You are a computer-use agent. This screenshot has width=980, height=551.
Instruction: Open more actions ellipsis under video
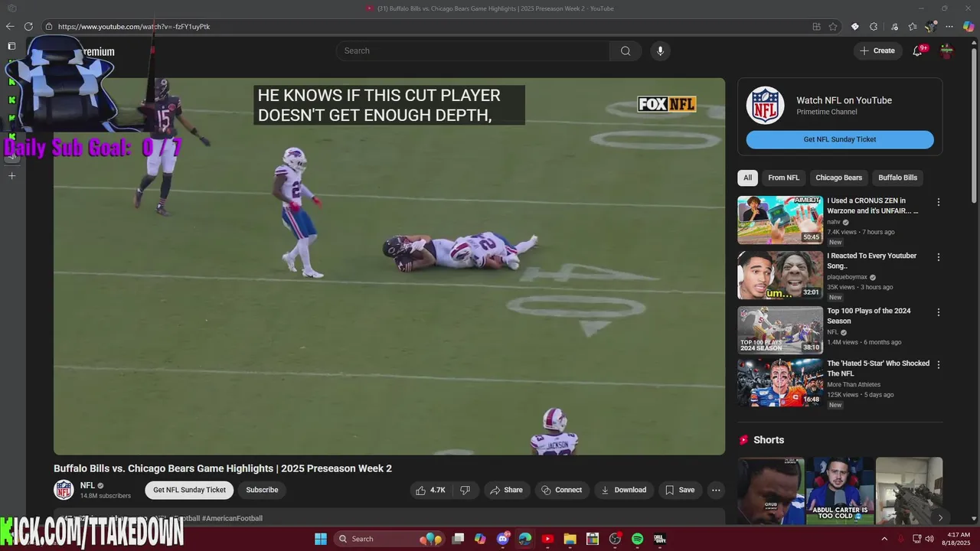click(716, 490)
